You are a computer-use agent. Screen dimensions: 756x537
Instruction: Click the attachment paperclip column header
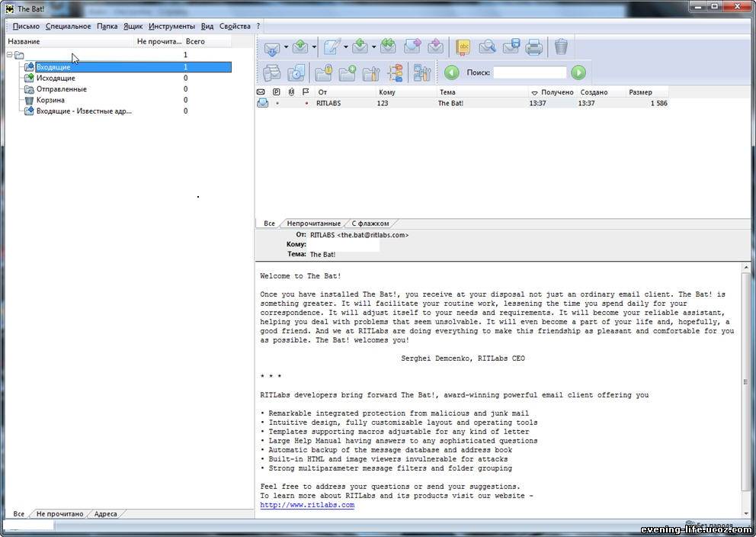tap(291, 92)
